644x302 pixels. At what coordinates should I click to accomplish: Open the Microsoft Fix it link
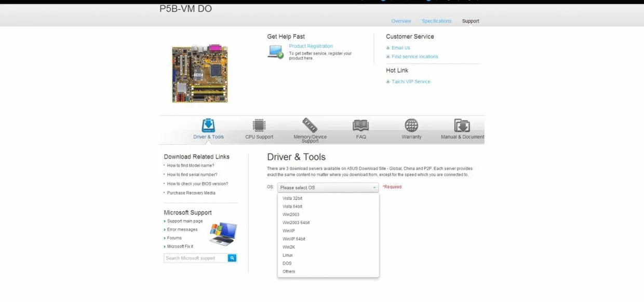180,246
